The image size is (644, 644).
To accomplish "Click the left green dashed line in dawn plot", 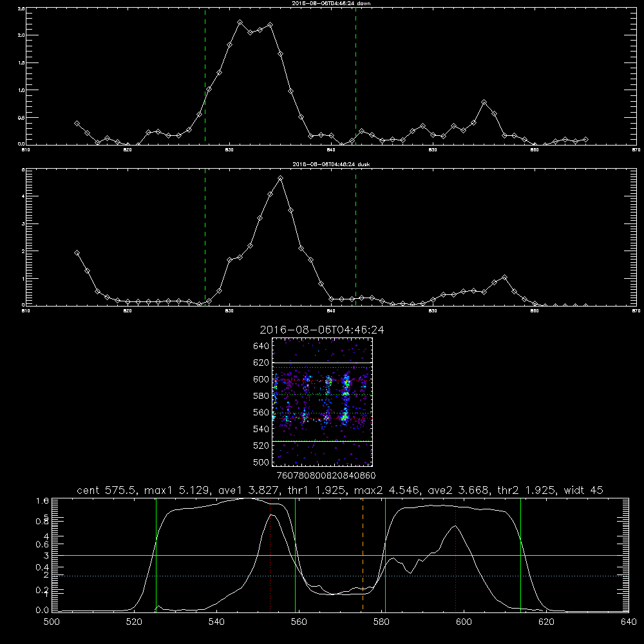I will pos(205,76).
